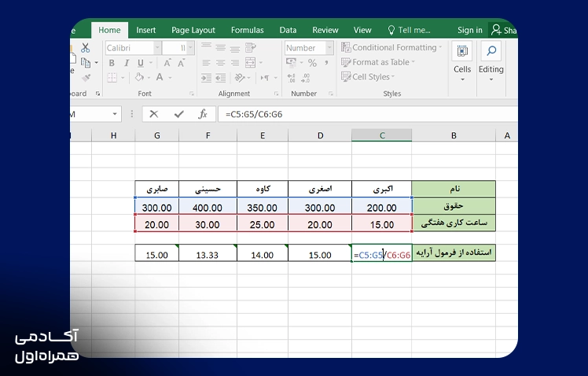Open Alignment dialog launcher
The image size is (588, 376).
[x=277, y=94]
